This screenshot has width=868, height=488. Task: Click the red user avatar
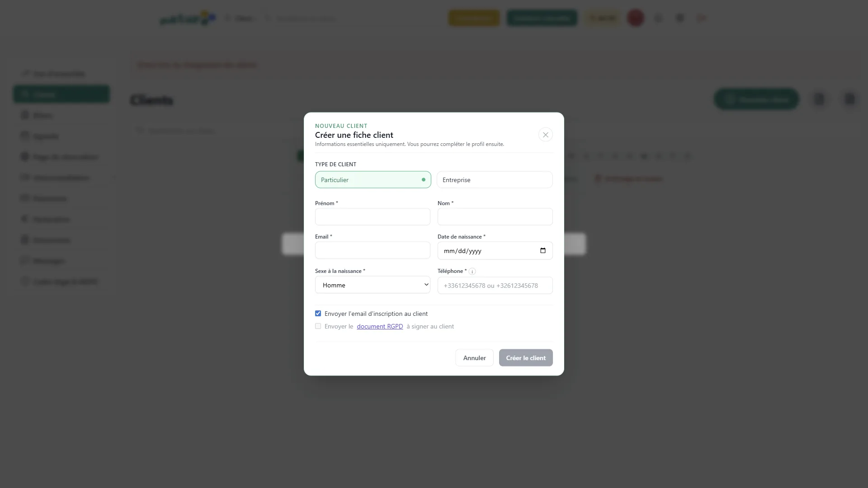[x=636, y=18]
